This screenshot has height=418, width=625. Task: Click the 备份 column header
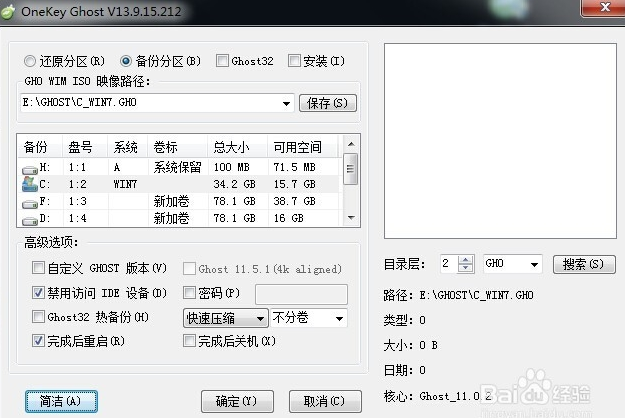point(40,147)
